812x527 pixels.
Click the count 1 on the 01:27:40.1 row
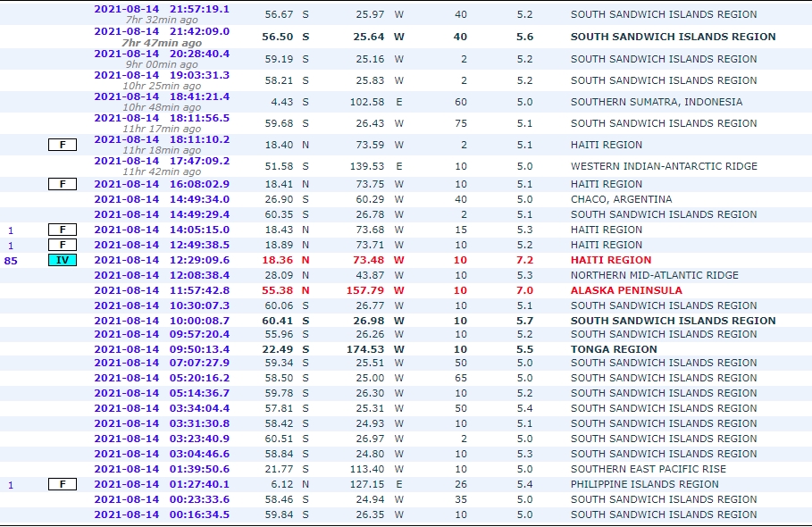[11, 484]
